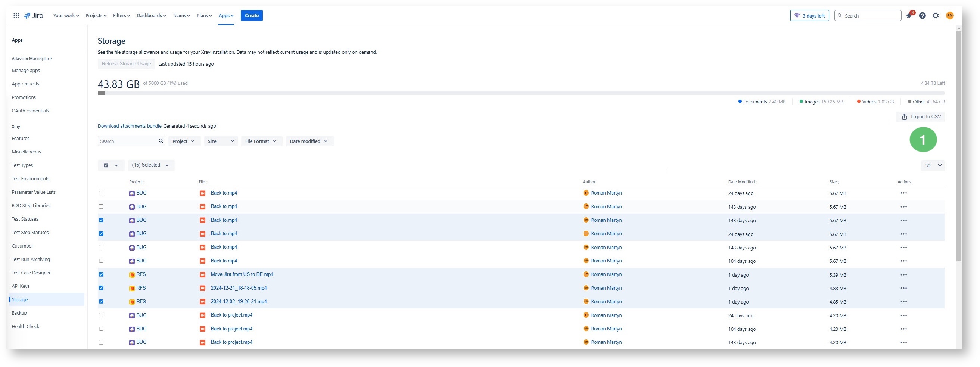Viewport: 980px width, 367px height.
Task: Toggle the select-all checkbox above the table
Action: click(106, 165)
